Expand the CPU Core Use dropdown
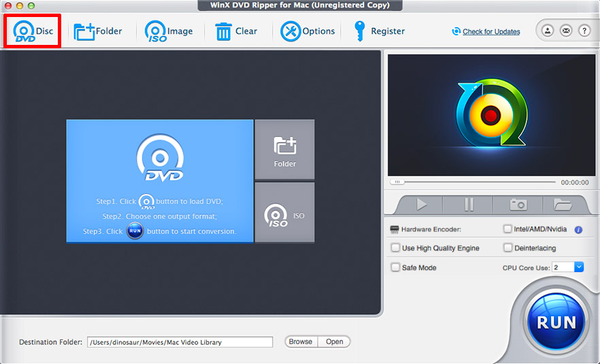The image size is (600, 364). tap(578, 267)
